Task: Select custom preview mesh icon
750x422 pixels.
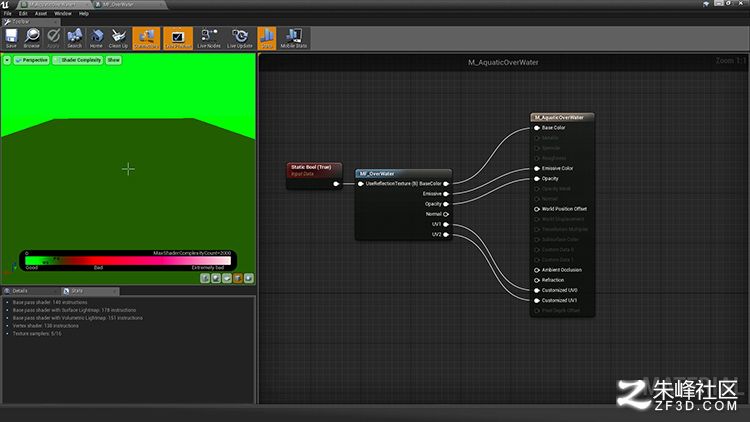Action: (x=249, y=278)
